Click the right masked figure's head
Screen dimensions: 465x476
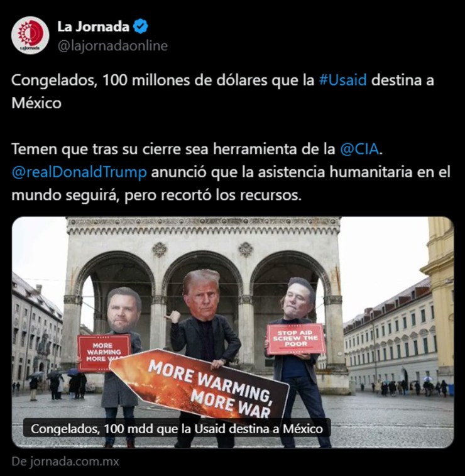(298, 299)
